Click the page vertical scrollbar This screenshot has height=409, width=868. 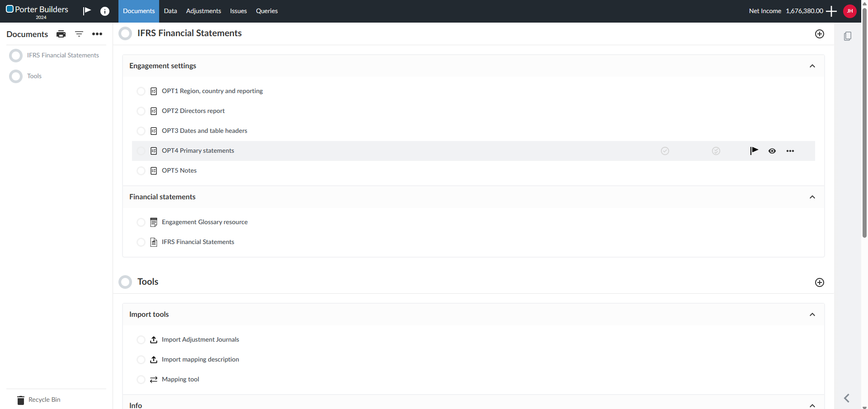pyautogui.click(x=864, y=122)
